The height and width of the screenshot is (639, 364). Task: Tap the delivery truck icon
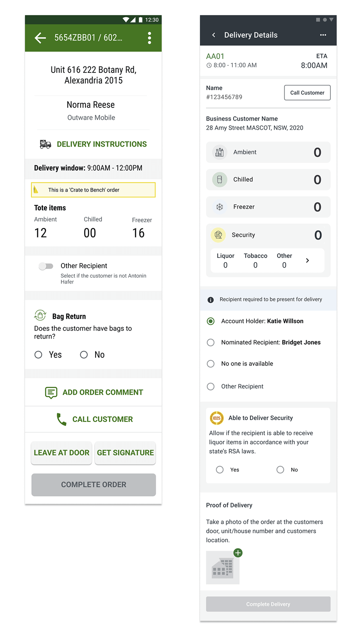pos(45,144)
